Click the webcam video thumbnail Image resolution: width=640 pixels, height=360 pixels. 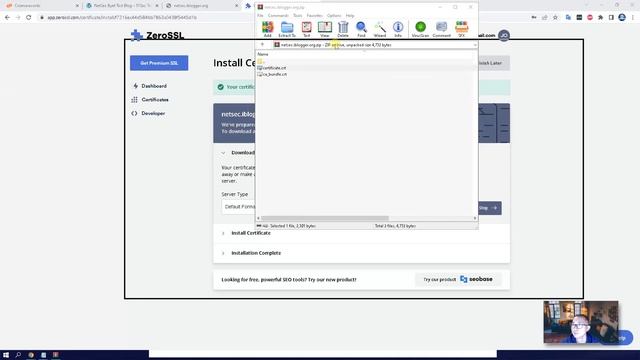pyautogui.click(x=581, y=322)
